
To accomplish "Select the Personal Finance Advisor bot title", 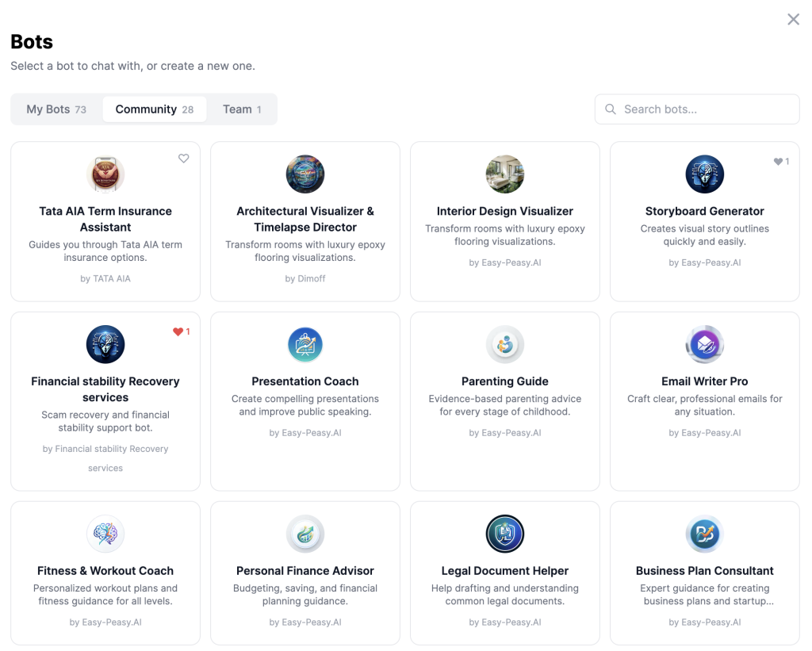I will (x=305, y=571).
